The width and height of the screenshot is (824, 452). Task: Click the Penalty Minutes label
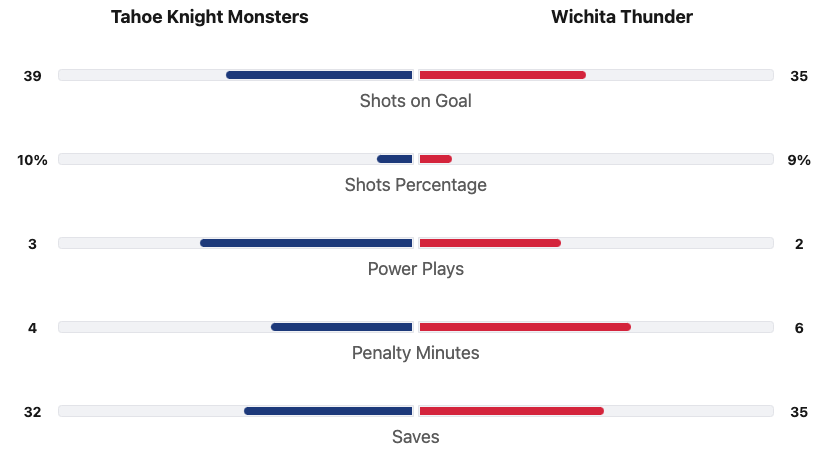tap(415, 353)
